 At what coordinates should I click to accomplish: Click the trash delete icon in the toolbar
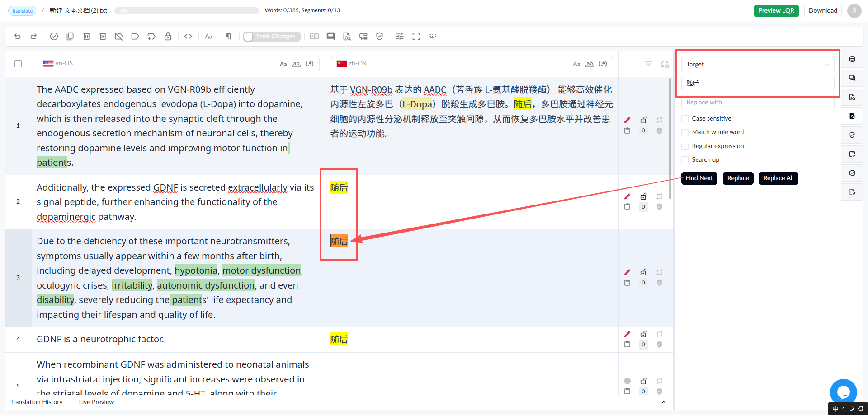(86, 37)
